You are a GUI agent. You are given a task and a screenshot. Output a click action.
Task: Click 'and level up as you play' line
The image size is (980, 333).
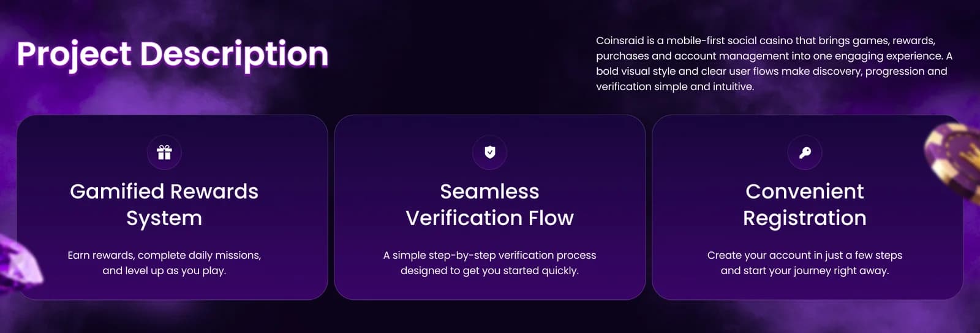coord(164,270)
